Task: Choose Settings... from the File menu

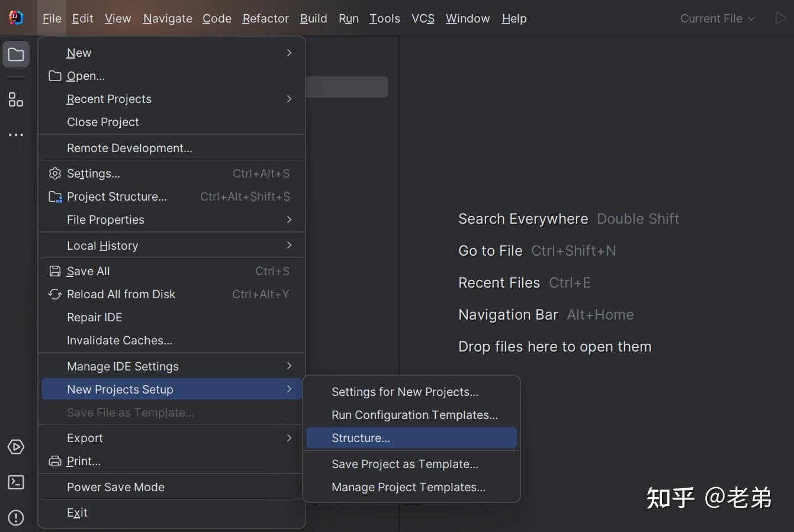Action: 94,173
